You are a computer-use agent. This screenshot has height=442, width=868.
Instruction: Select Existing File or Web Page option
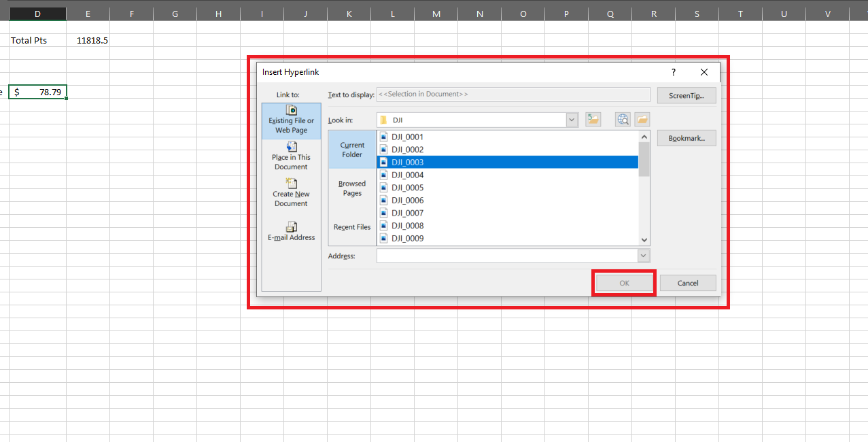(291, 121)
